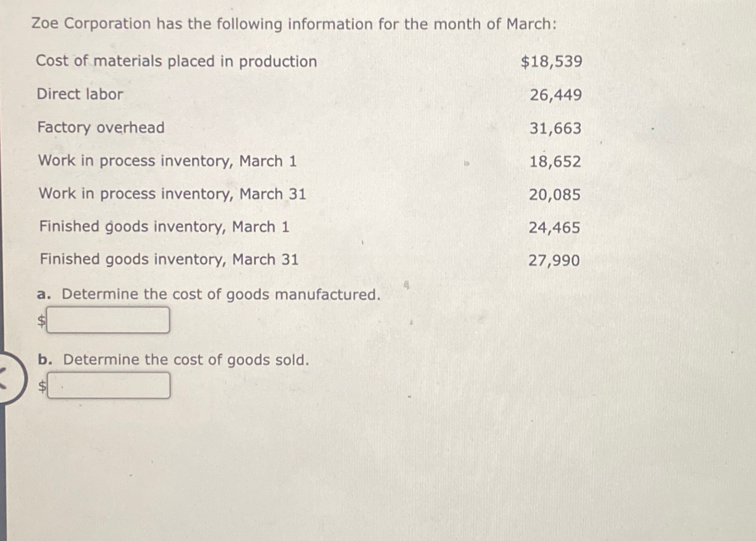
Task: Click part a. Determine the cost of goods manufactured
Action: click(x=208, y=294)
